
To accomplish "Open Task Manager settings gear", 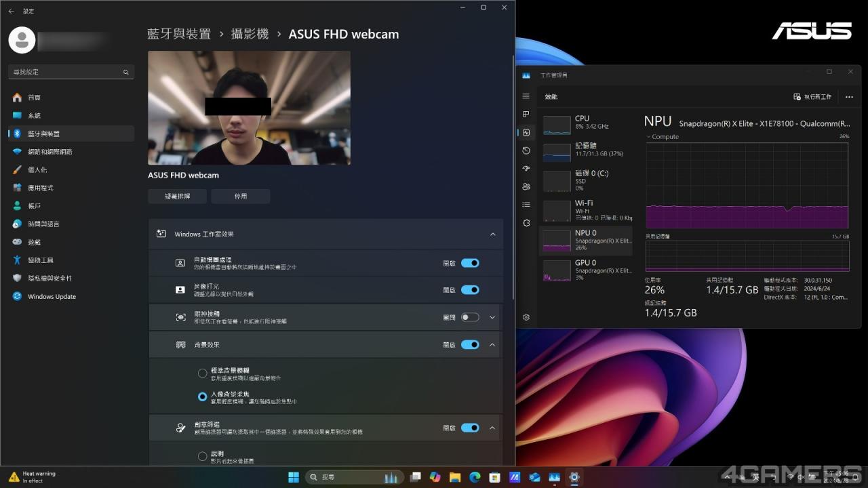I will pos(526,317).
